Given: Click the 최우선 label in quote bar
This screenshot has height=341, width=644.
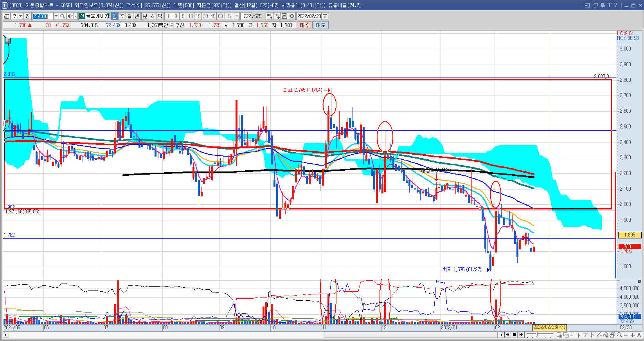Looking at the screenshot, I should coord(177,25).
